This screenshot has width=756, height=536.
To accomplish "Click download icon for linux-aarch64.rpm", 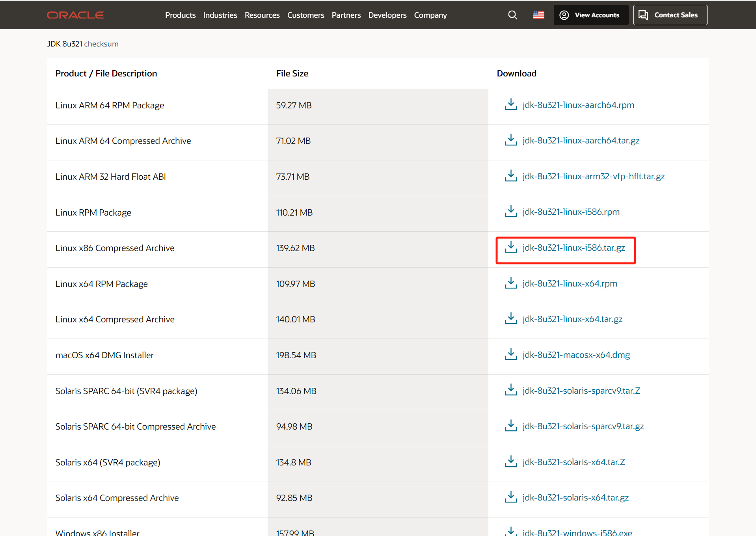I will pyautogui.click(x=511, y=105).
